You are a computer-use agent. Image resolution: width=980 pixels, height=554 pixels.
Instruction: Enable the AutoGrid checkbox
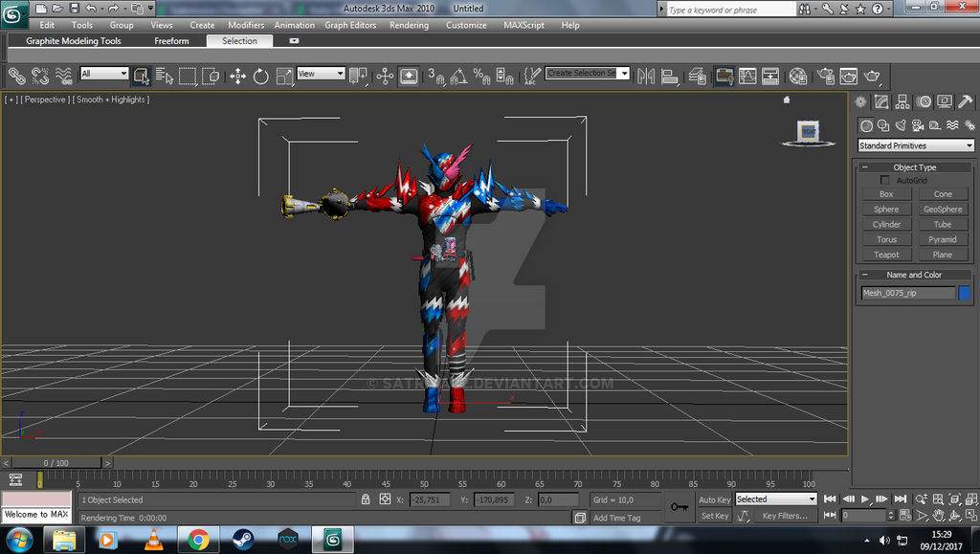(x=884, y=180)
